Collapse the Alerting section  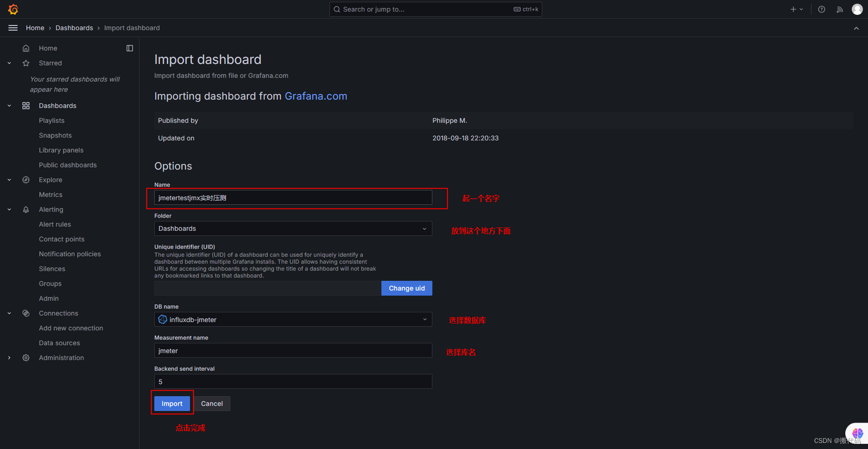point(9,209)
